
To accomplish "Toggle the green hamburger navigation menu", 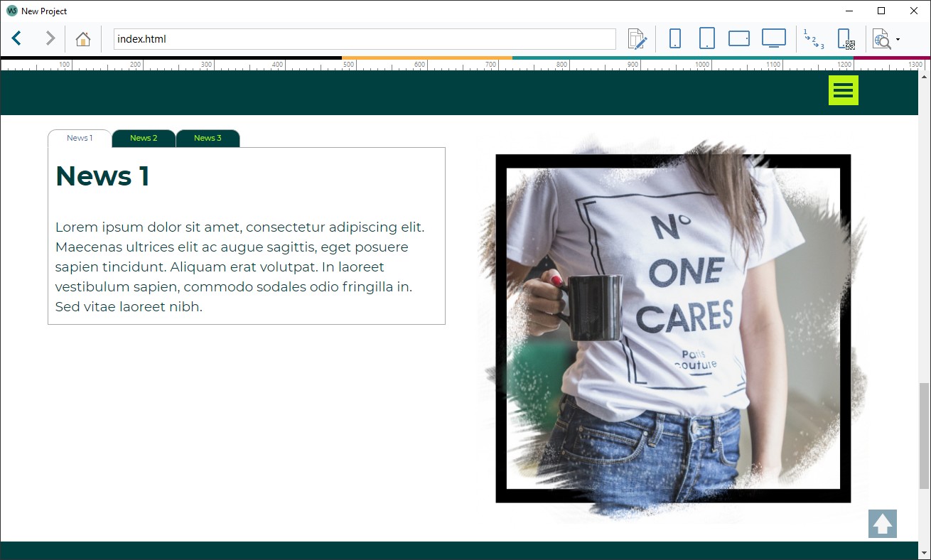I will point(843,90).
